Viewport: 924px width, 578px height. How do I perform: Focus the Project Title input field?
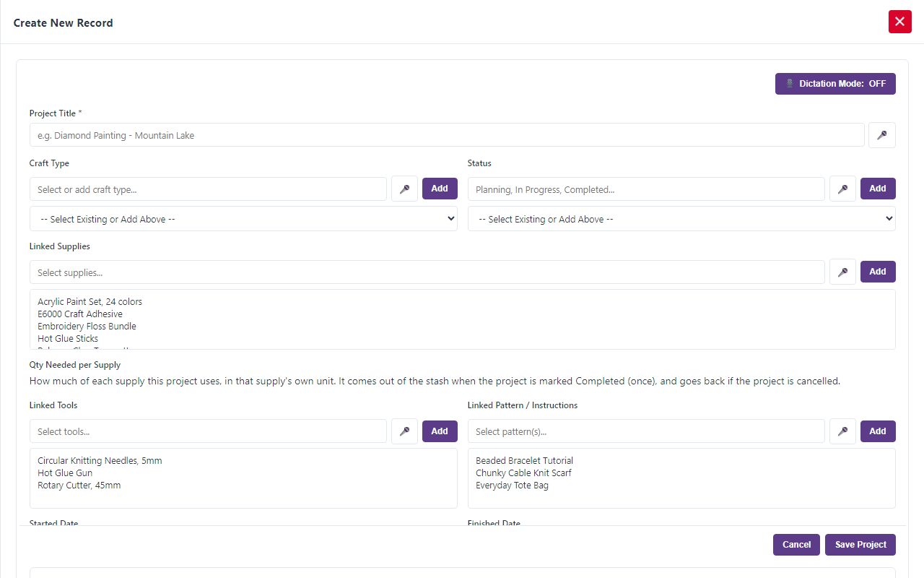447,135
